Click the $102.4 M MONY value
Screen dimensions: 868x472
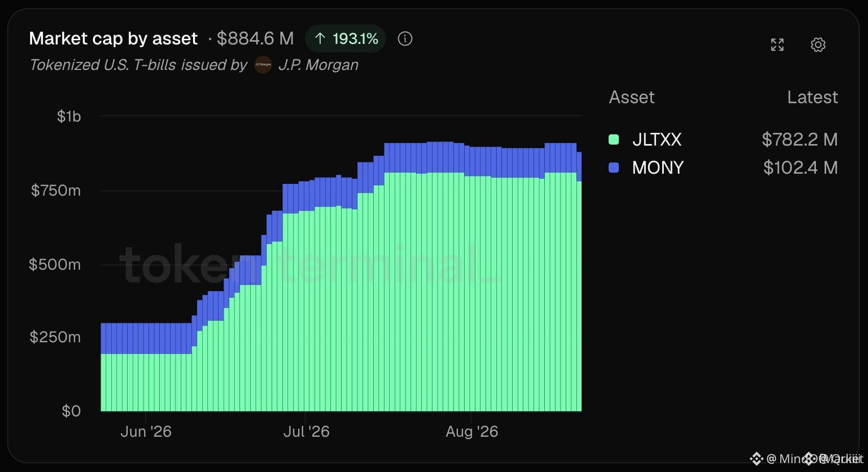tap(801, 168)
